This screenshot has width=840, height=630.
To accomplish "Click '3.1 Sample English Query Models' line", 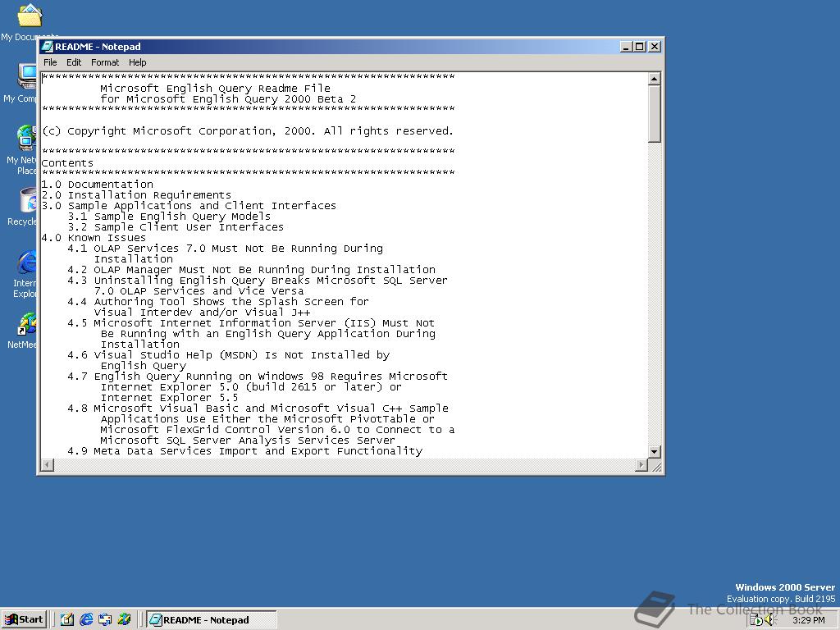I will 169,217.
